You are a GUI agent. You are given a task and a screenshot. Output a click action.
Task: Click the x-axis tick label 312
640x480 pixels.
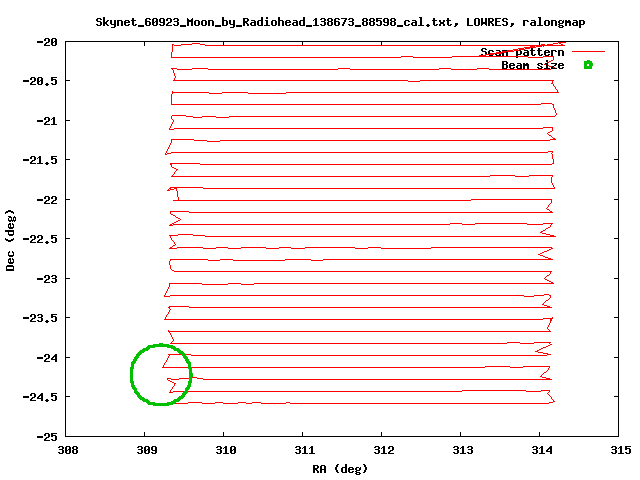pyautogui.click(x=384, y=450)
